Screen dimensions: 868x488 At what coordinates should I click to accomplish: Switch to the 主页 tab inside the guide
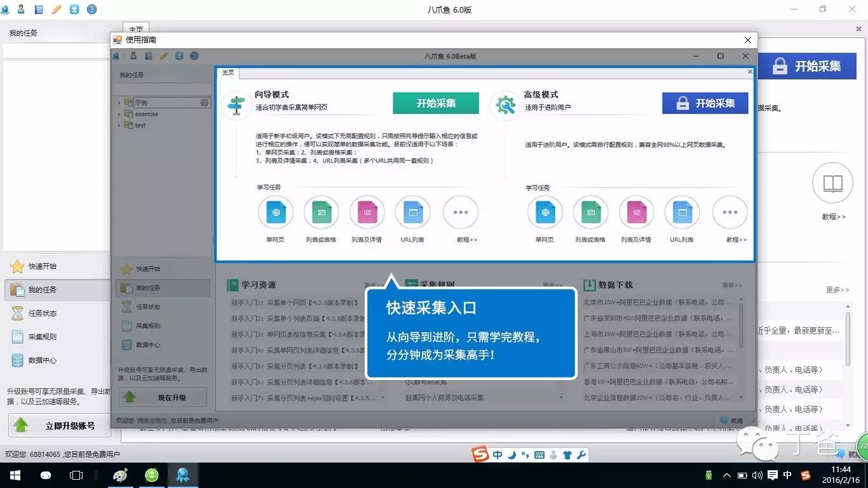228,72
